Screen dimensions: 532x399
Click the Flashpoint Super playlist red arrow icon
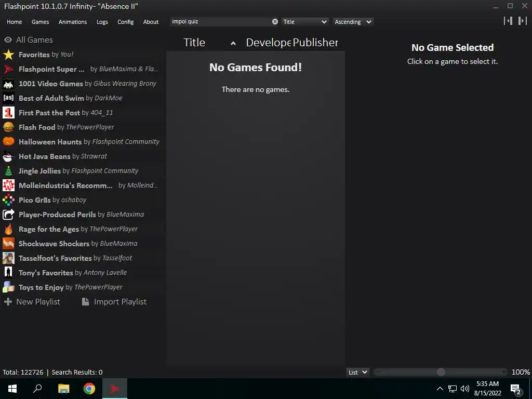pos(8,69)
